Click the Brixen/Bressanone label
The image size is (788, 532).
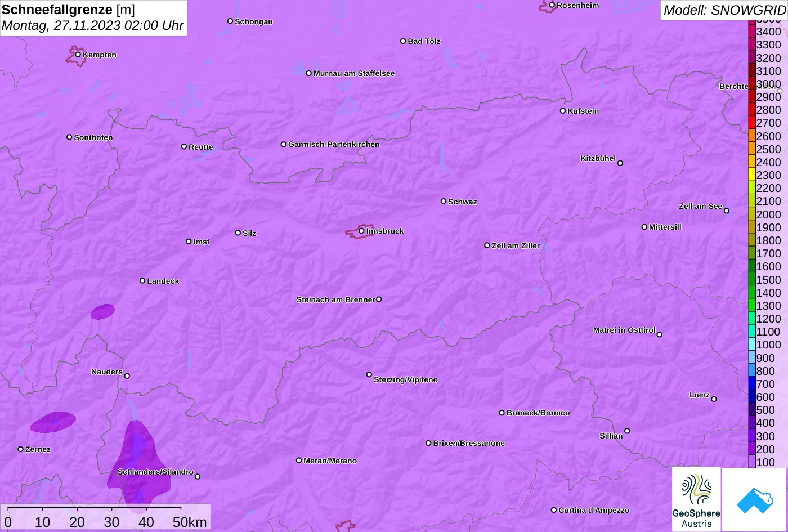pyautogui.click(x=469, y=443)
